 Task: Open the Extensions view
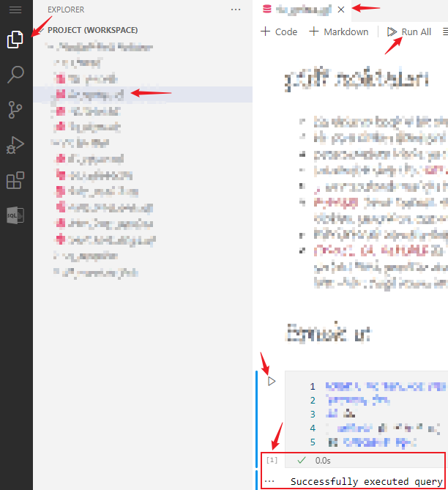tap(15, 180)
